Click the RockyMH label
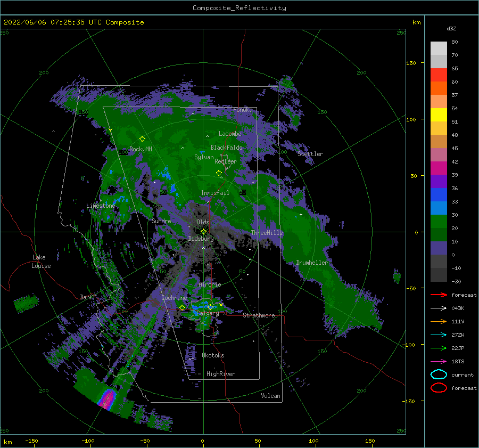The image size is (479, 448). pos(141,149)
